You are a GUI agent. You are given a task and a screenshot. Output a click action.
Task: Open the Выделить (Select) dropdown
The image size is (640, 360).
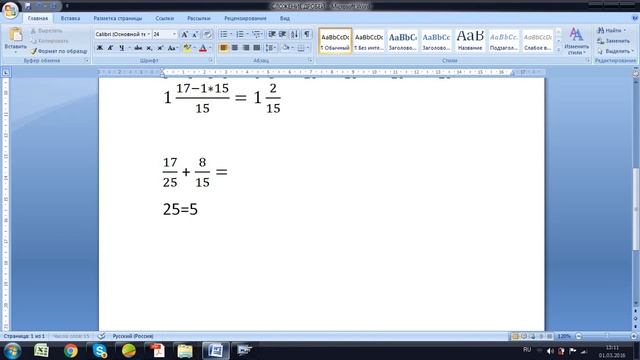click(615, 51)
